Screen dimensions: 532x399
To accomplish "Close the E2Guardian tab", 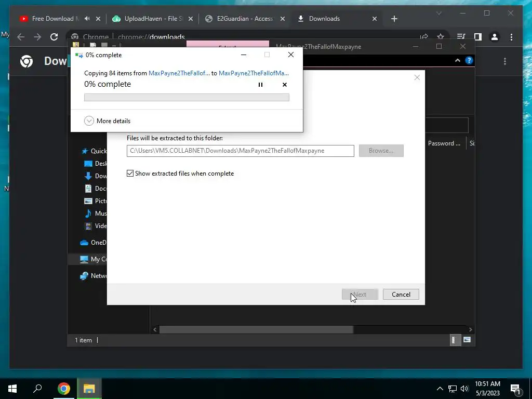I will tap(282, 19).
